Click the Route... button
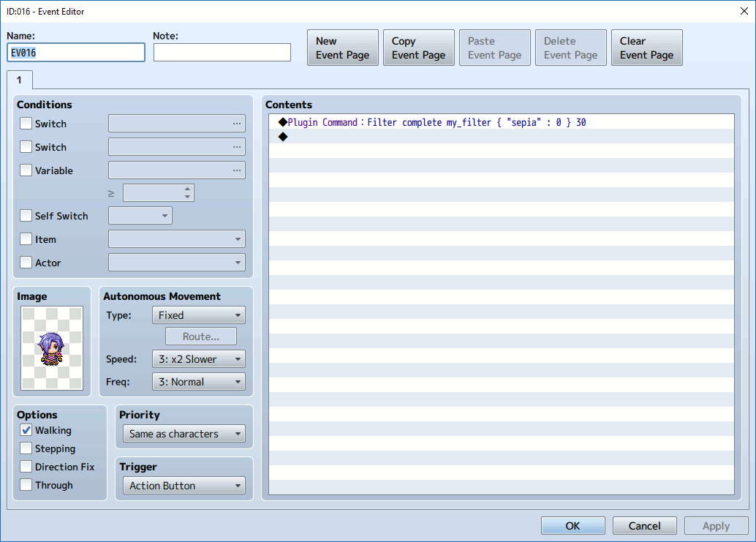 (201, 336)
